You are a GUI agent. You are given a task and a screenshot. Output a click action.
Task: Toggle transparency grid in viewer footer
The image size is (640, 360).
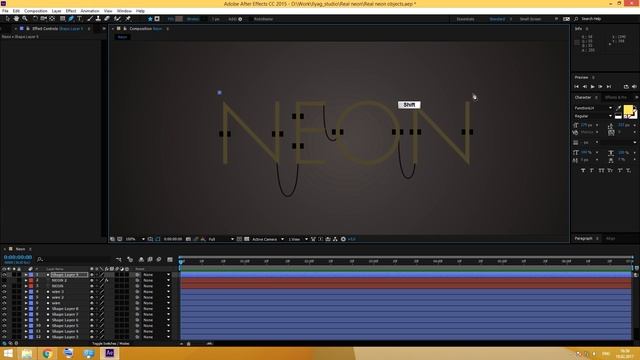(247, 239)
